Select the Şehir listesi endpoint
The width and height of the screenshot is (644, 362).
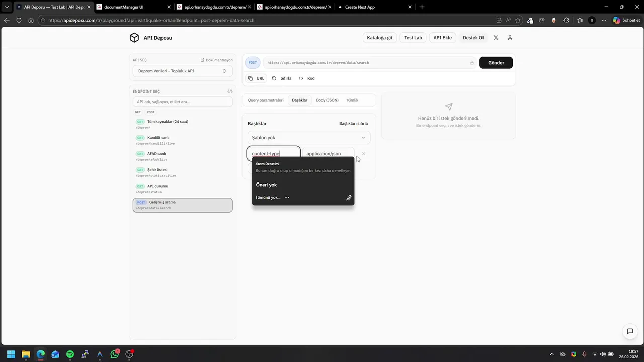pyautogui.click(x=183, y=172)
